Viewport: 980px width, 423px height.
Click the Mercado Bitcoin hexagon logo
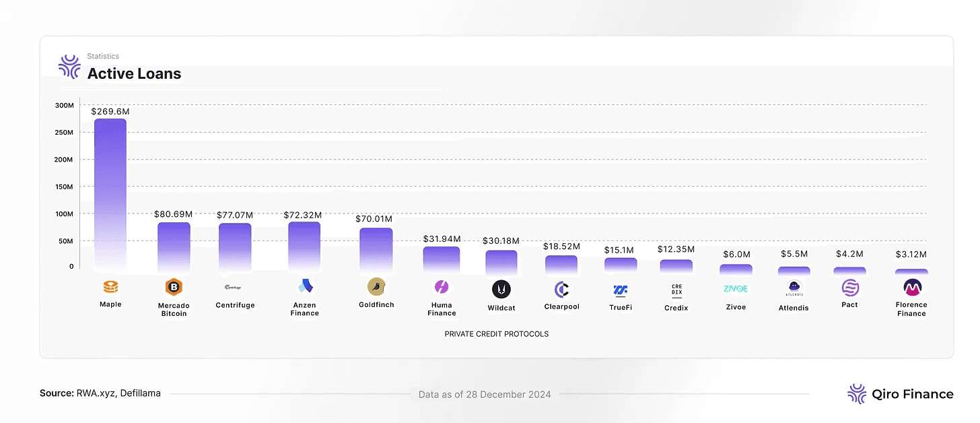click(174, 288)
